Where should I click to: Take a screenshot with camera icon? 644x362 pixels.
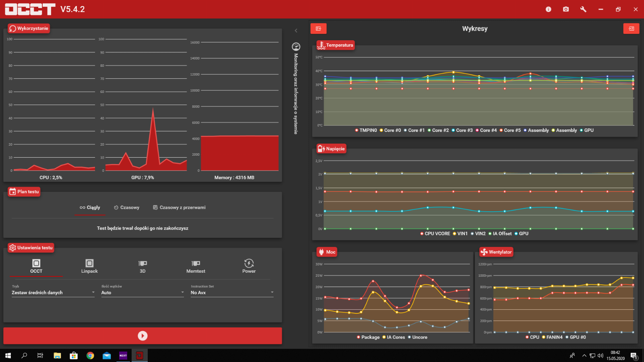pos(566,9)
